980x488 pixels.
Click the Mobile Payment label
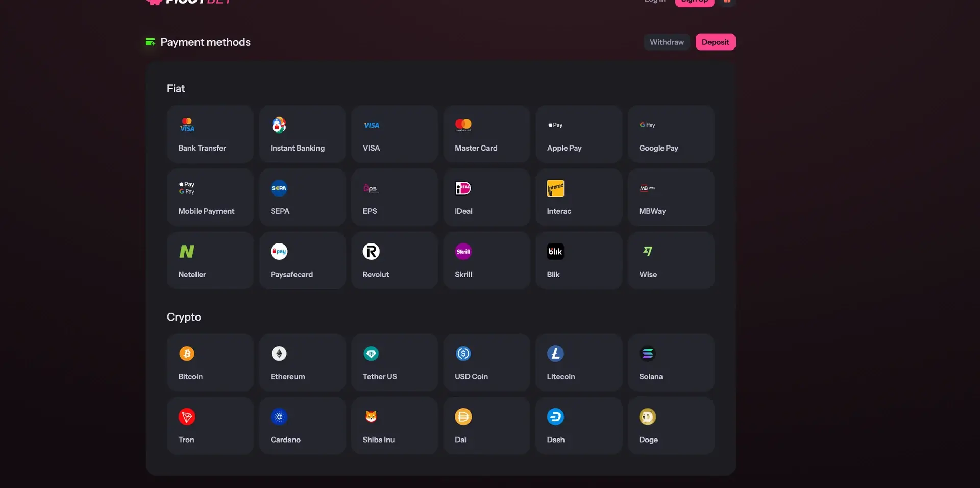[206, 211]
